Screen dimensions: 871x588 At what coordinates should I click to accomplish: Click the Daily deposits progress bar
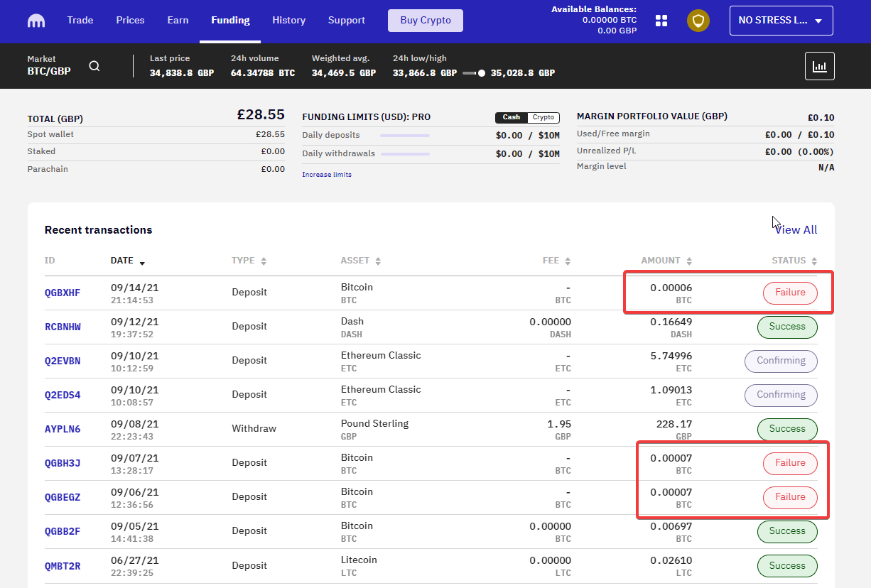[404, 135]
